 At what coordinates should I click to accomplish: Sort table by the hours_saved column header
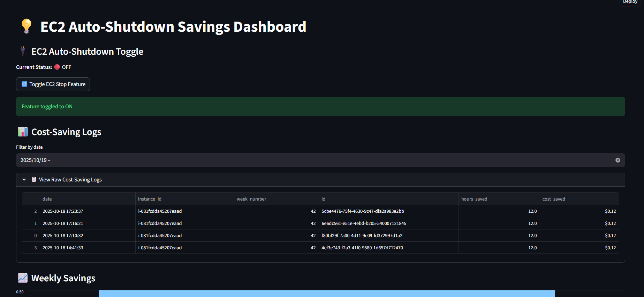499,199
